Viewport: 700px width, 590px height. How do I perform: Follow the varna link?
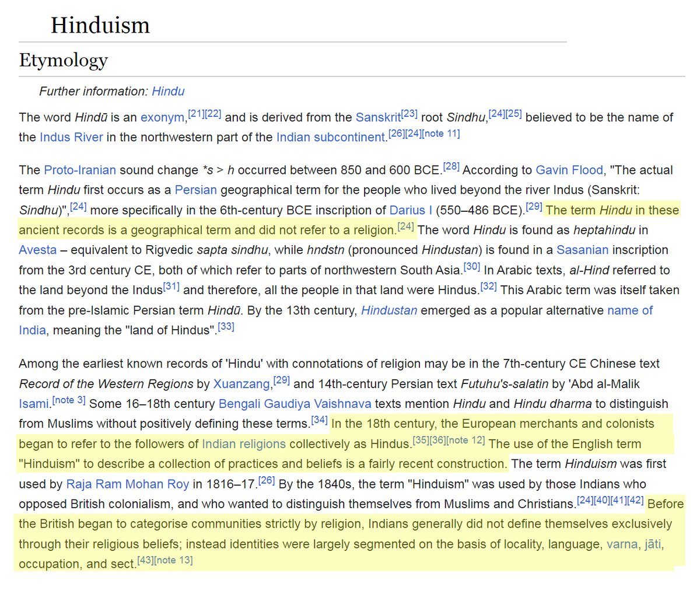point(622,544)
